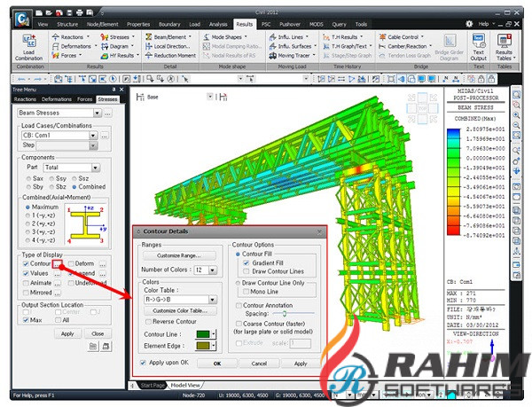Viewport: 532px width, 407px height.
Task: Select the Combined stress radio button
Action: click(x=74, y=187)
